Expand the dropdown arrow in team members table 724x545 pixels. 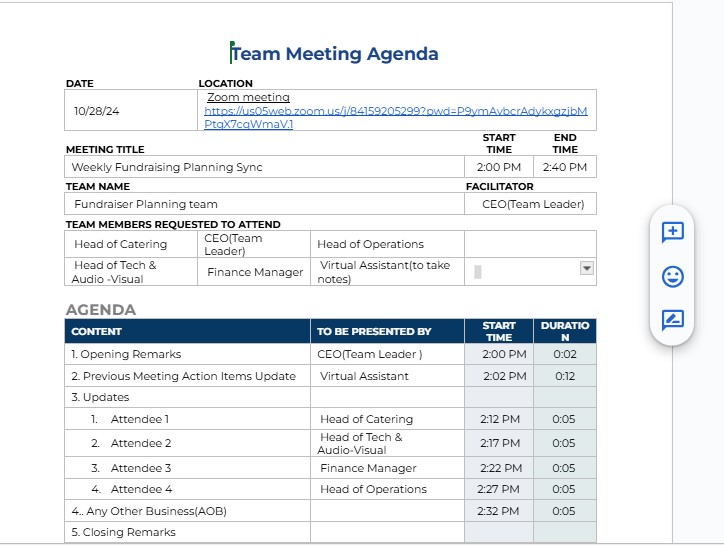[587, 268]
